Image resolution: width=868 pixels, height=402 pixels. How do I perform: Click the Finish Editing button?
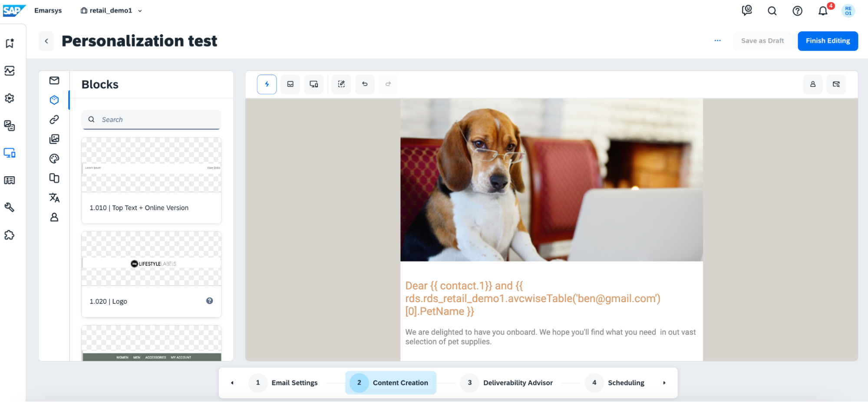pos(827,41)
